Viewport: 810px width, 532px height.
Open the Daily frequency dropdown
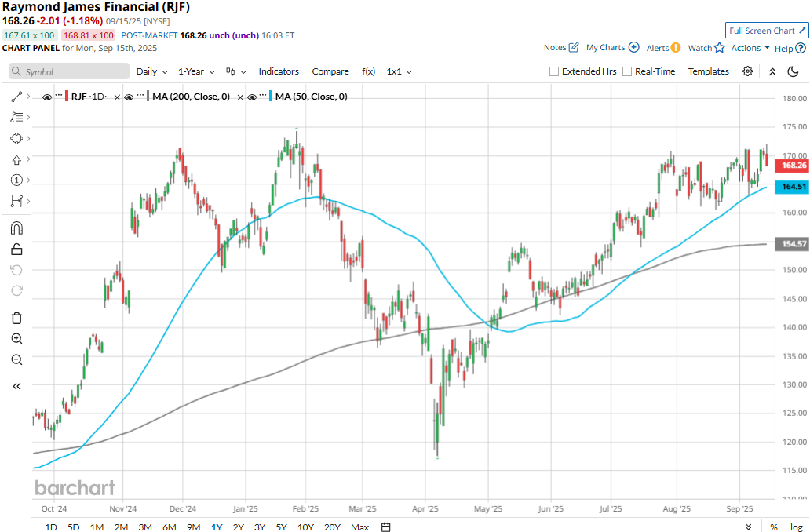click(151, 71)
